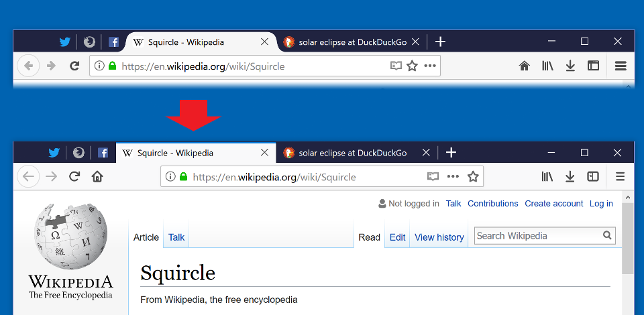Open the page actions ellipsis in the upper address bar
The height and width of the screenshot is (315, 644).
pos(430,66)
